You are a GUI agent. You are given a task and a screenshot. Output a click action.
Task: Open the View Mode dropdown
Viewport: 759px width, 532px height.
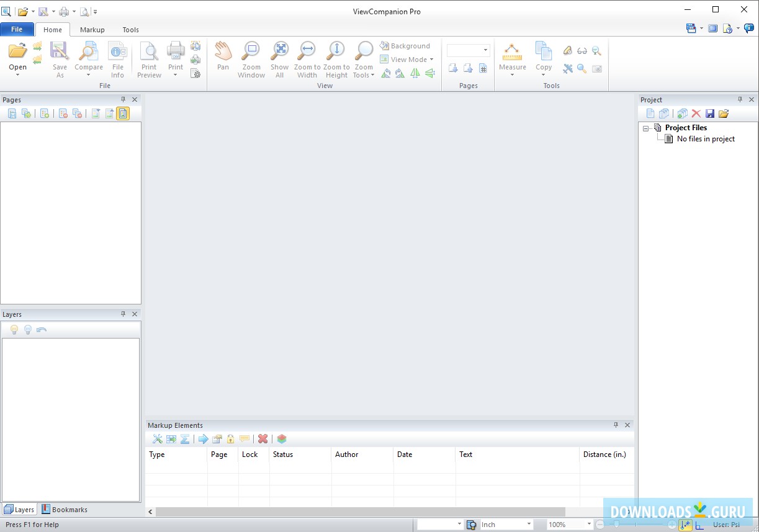[406, 60]
